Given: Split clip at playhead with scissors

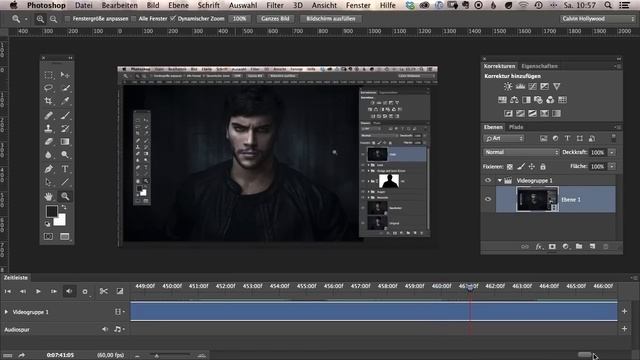Looking at the screenshot, I should (104, 291).
